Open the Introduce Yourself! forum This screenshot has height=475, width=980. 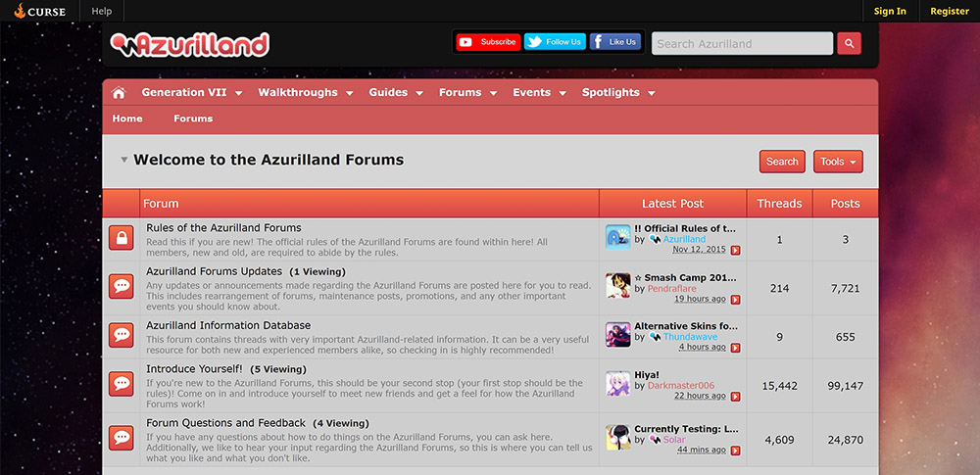coord(194,369)
